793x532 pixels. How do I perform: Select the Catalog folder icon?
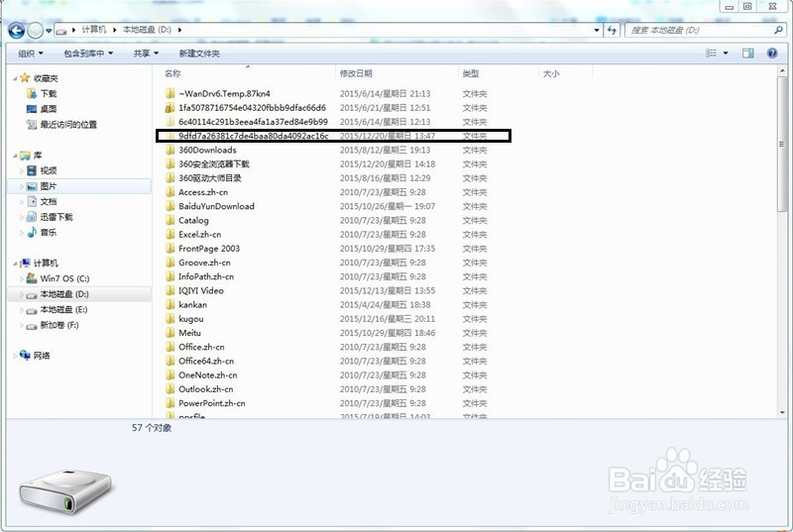(170, 220)
